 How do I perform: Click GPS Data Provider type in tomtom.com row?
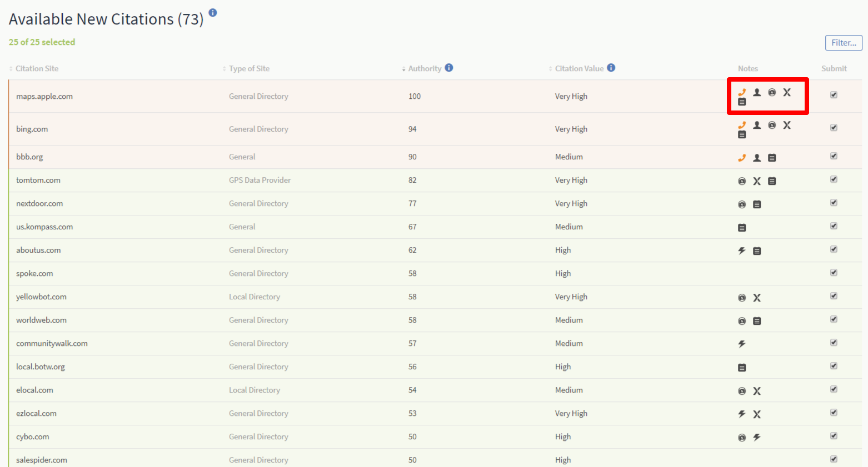point(260,180)
